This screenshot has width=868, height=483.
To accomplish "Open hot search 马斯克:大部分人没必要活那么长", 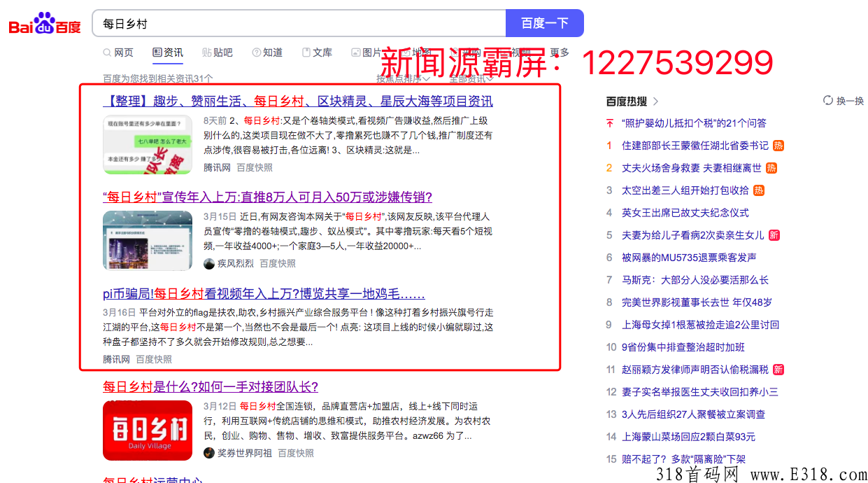I will point(695,280).
